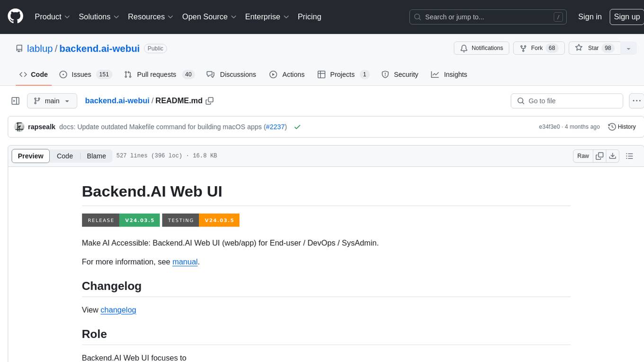
Task: Expand the Product menu
Action: 53,17
